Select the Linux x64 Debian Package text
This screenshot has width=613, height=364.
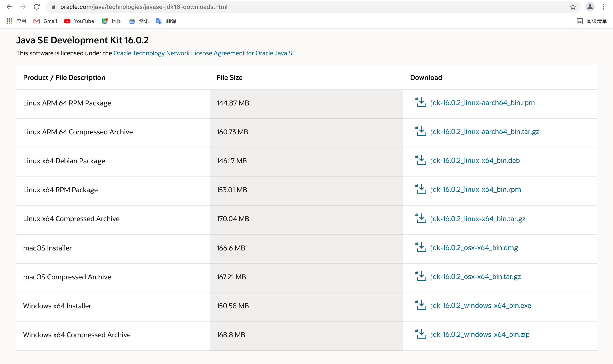pyautogui.click(x=64, y=161)
